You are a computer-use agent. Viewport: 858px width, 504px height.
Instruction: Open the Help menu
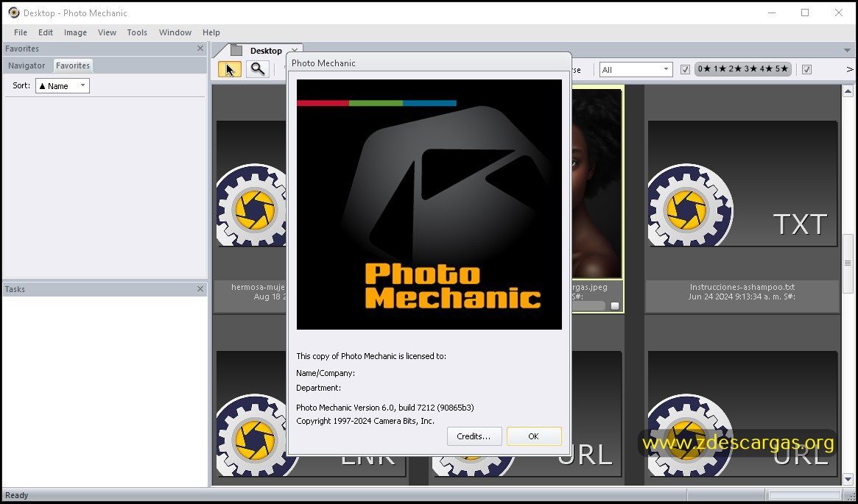coord(211,32)
